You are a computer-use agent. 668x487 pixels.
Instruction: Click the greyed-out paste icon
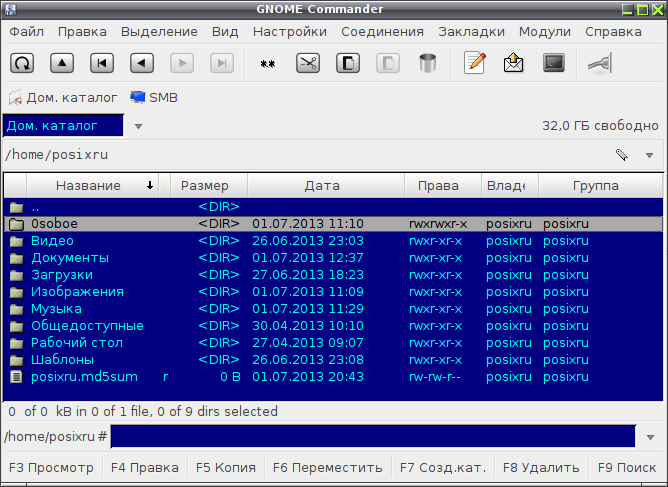[x=388, y=63]
